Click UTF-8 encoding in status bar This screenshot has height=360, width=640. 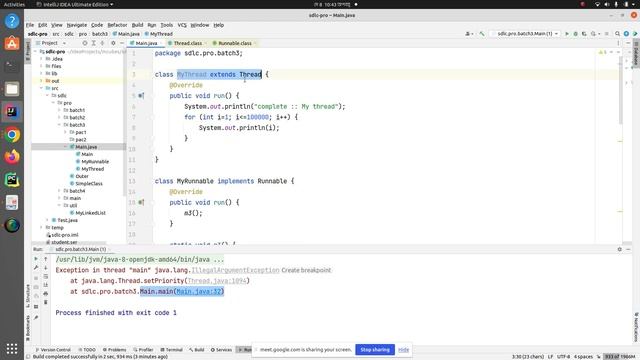[564, 357]
